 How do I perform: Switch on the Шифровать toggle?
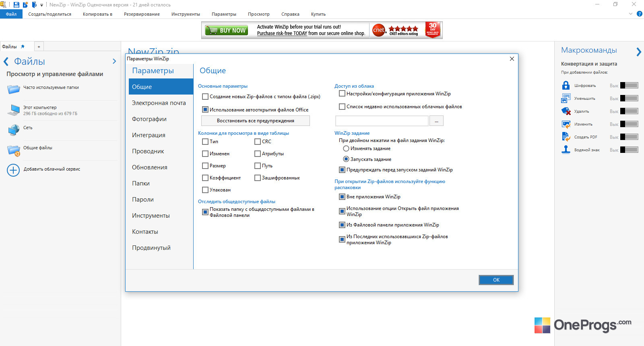point(629,85)
